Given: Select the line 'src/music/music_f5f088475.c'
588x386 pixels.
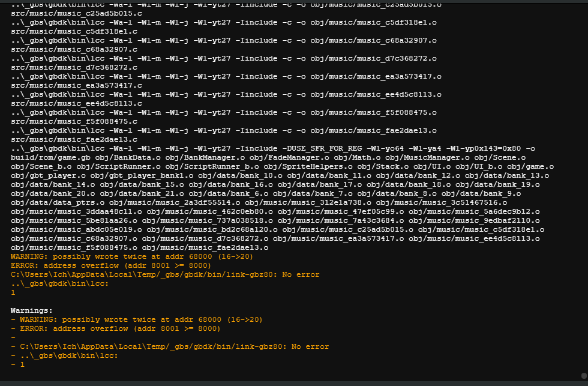Looking at the screenshot, I should pyautogui.click(x=74, y=121).
